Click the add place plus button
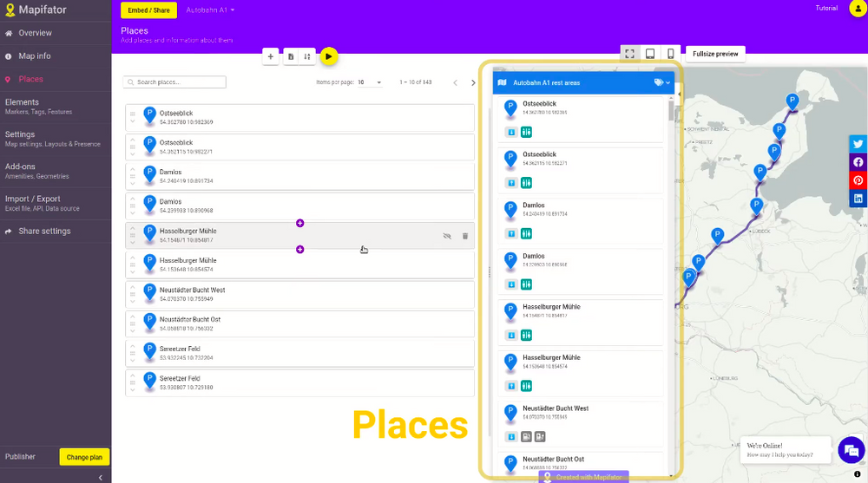 tap(270, 56)
